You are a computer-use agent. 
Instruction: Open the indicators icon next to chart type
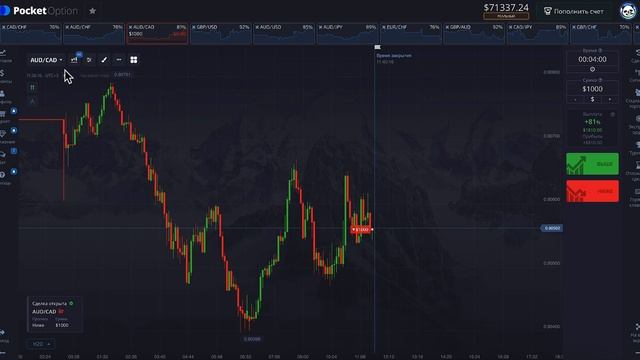[x=89, y=60]
